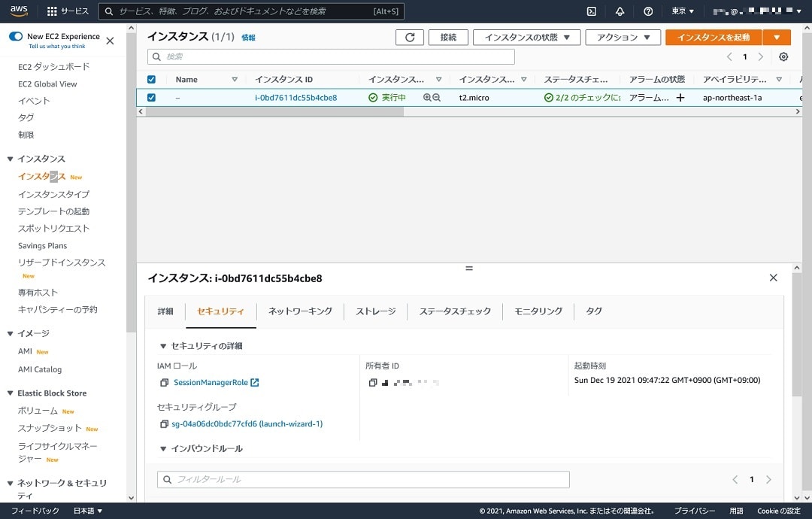Switch to the タグ tab
812x519 pixels.
tap(594, 311)
